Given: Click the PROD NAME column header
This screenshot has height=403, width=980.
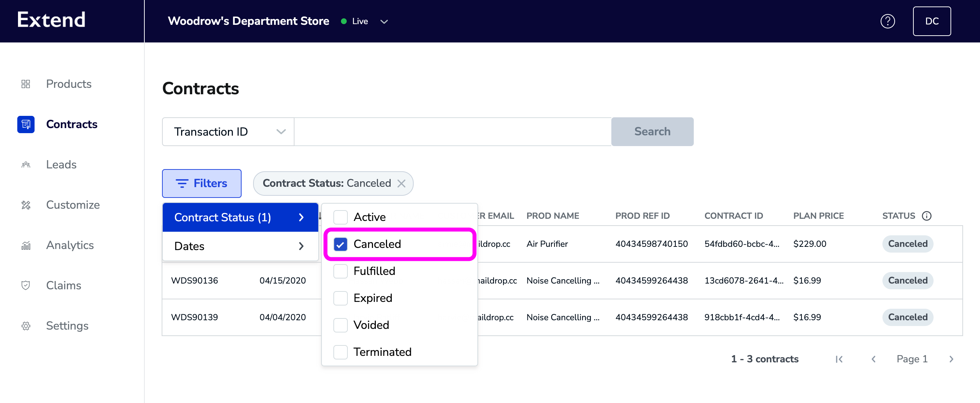Looking at the screenshot, I should coord(553,216).
